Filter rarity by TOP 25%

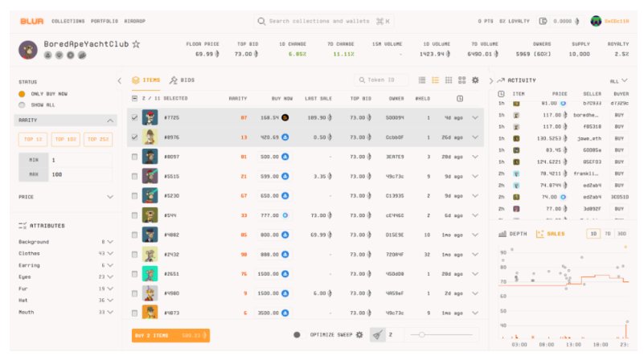click(x=98, y=140)
